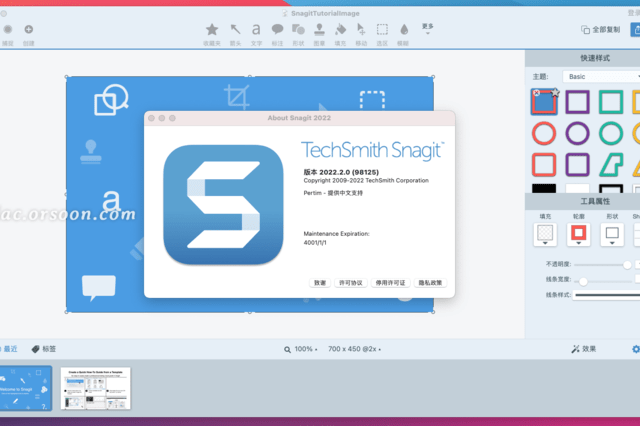640x426 pixels.
Task: Click the Capture (捕捉) record icon
Action: pos(8,29)
